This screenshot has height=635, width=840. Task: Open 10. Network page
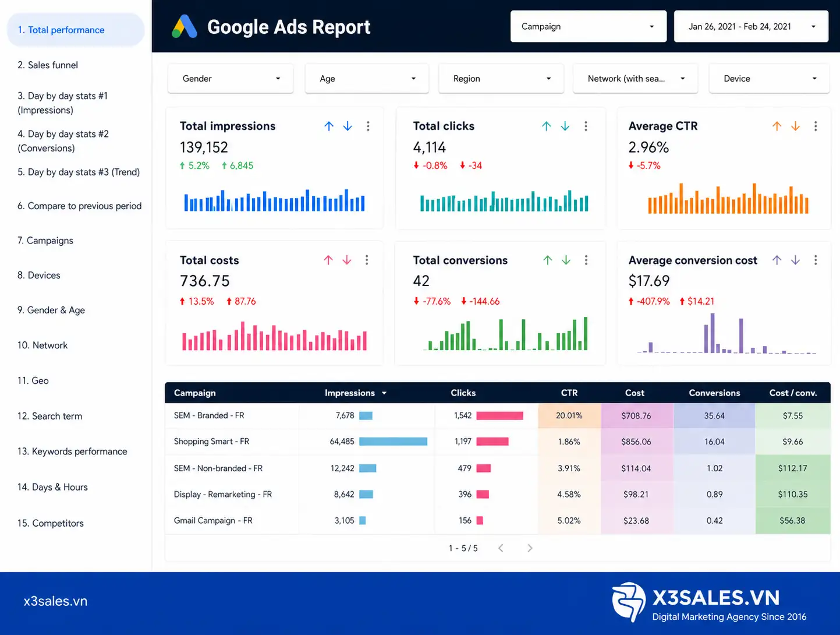(42, 345)
